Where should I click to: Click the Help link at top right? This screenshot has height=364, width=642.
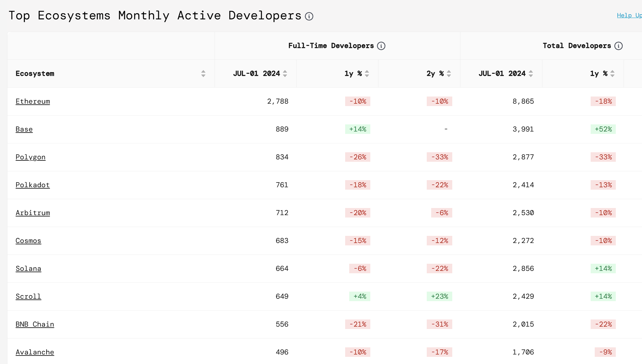(629, 15)
